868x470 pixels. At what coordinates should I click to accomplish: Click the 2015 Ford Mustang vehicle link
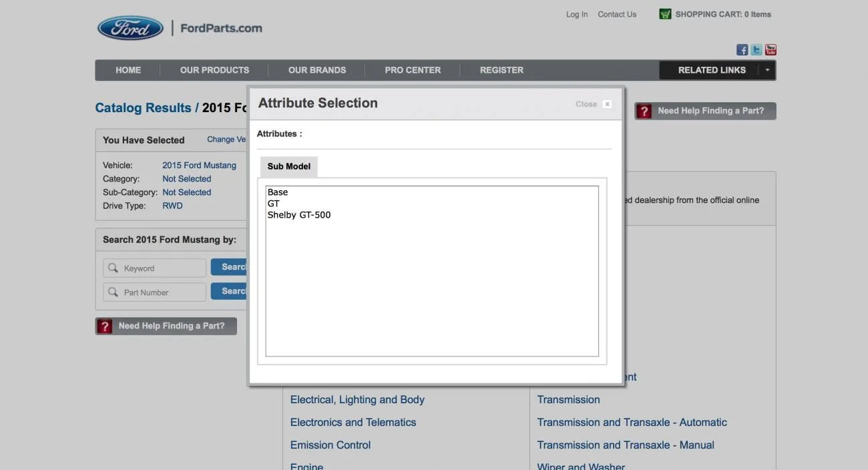click(x=199, y=166)
